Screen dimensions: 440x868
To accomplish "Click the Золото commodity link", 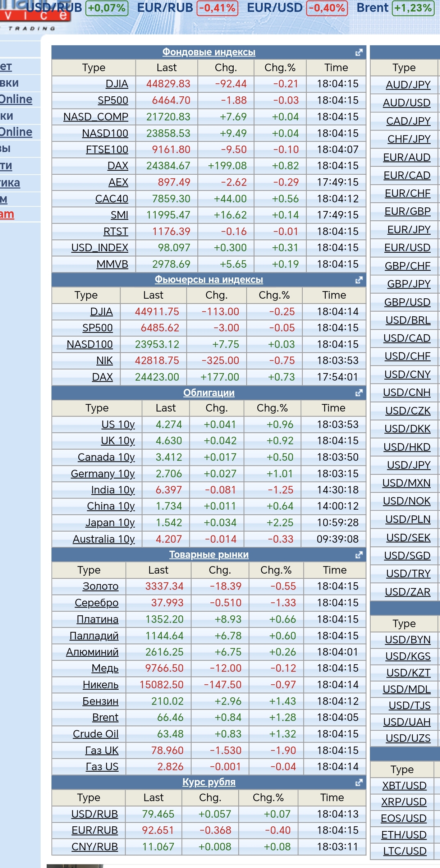I will [x=100, y=586].
